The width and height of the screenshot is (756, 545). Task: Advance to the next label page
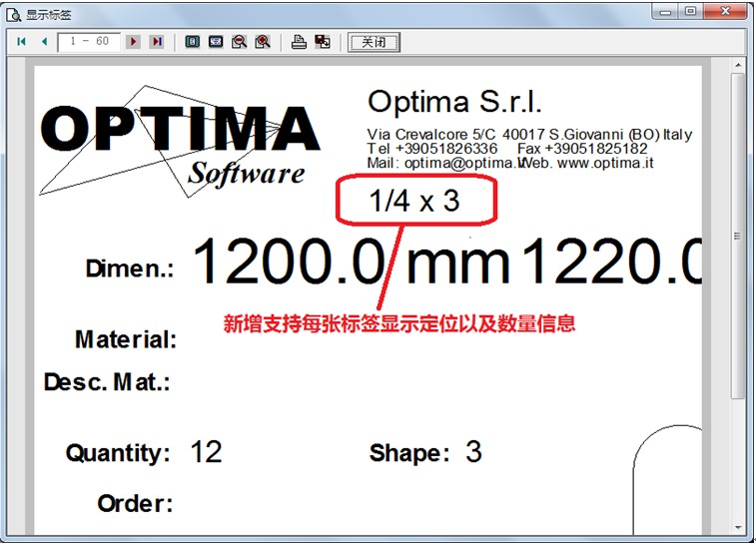134,42
